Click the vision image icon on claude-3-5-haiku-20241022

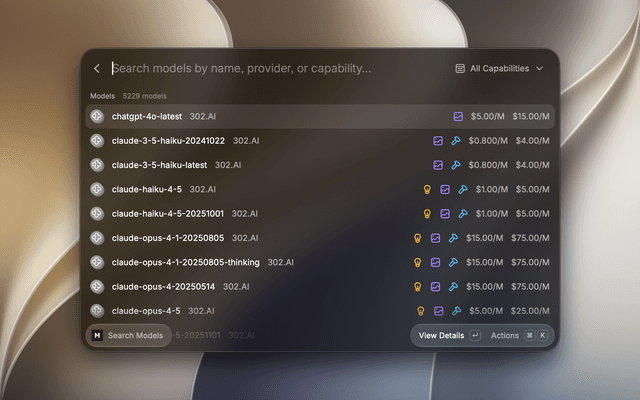tap(438, 141)
